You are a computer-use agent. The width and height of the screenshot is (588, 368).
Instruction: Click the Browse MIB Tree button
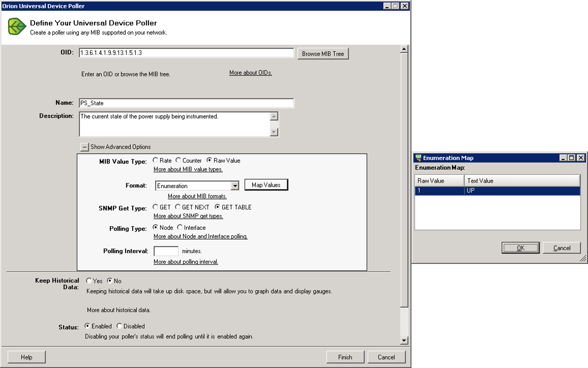point(323,54)
